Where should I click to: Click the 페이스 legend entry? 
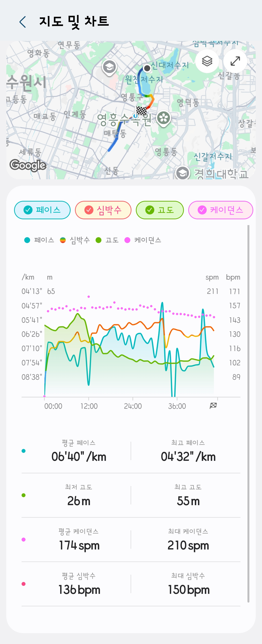39,240
